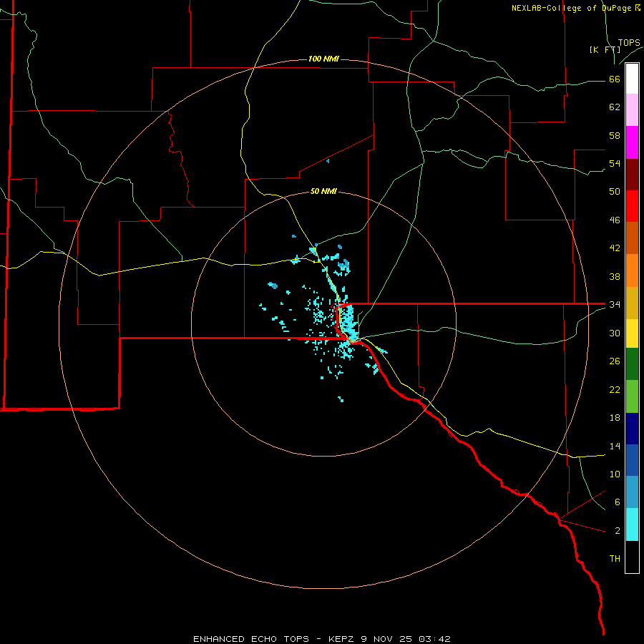This screenshot has width=644, height=644.
Task: Click the legend value 30
Action: pos(615,333)
